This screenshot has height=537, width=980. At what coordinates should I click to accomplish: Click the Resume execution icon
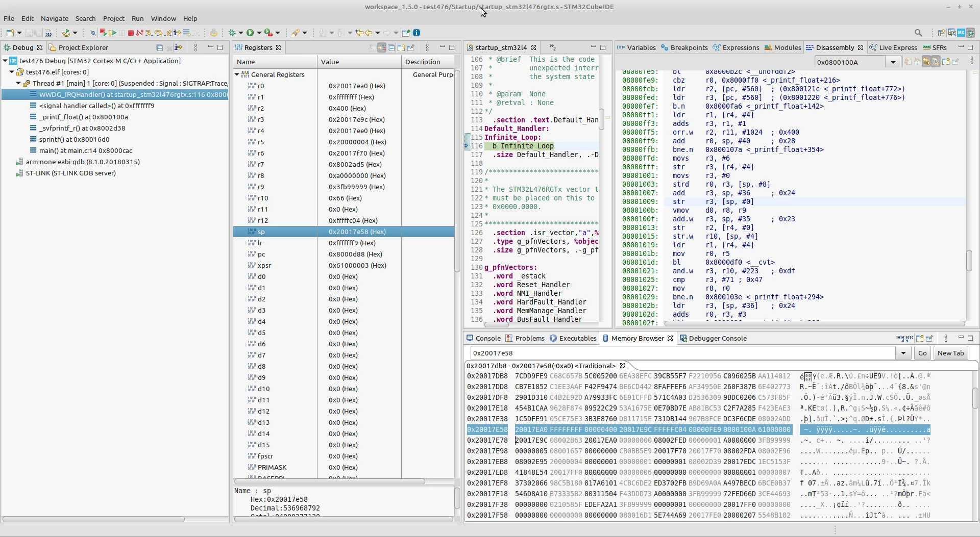(112, 33)
